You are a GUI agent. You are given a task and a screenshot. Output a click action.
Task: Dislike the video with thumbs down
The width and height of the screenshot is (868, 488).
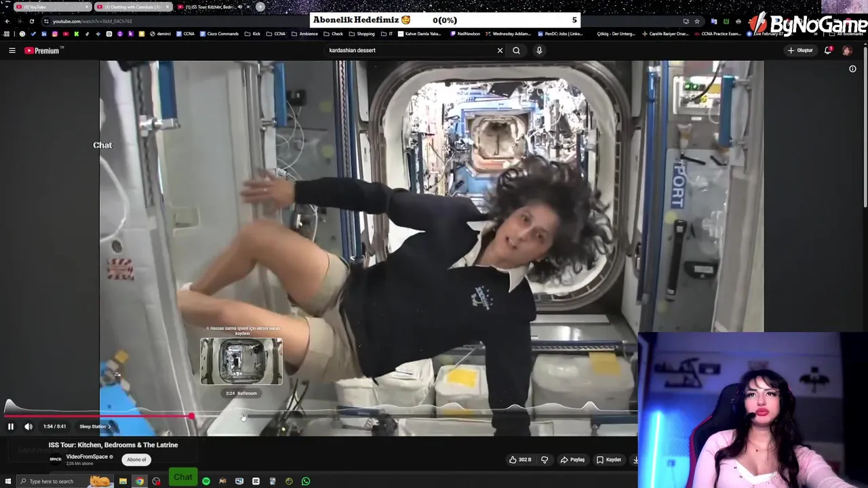(544, 460)
